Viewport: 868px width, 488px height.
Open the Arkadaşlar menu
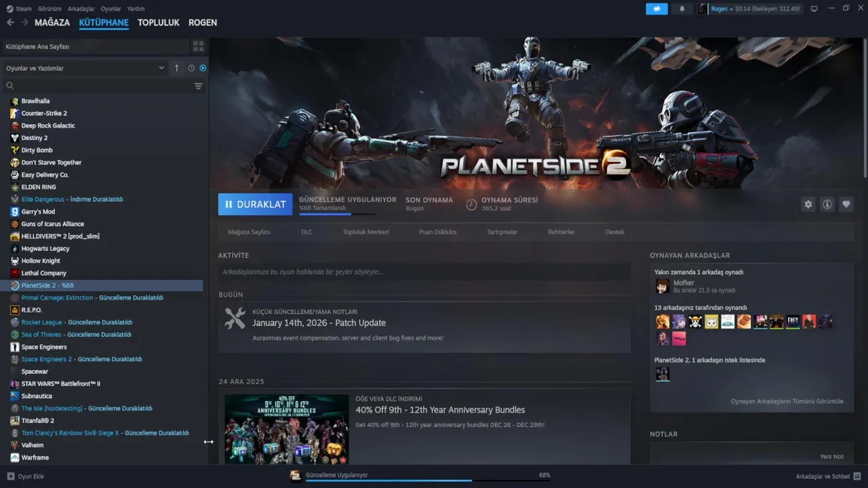[81, 9]
